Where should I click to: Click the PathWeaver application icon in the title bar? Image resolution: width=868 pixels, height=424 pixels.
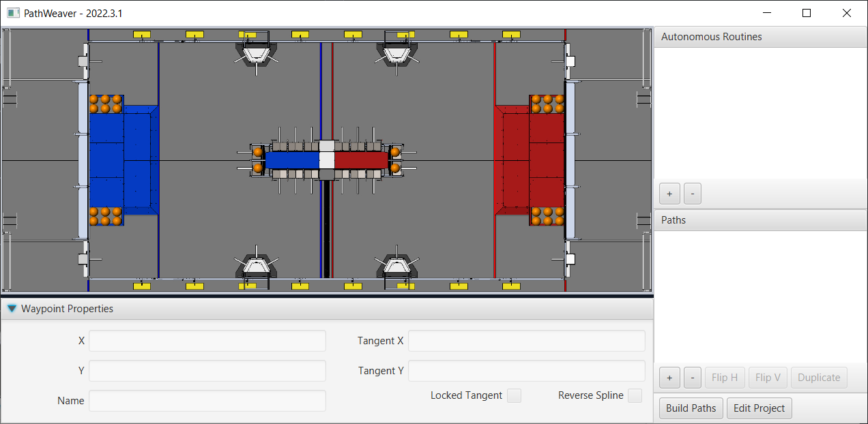tap(13, 12)
